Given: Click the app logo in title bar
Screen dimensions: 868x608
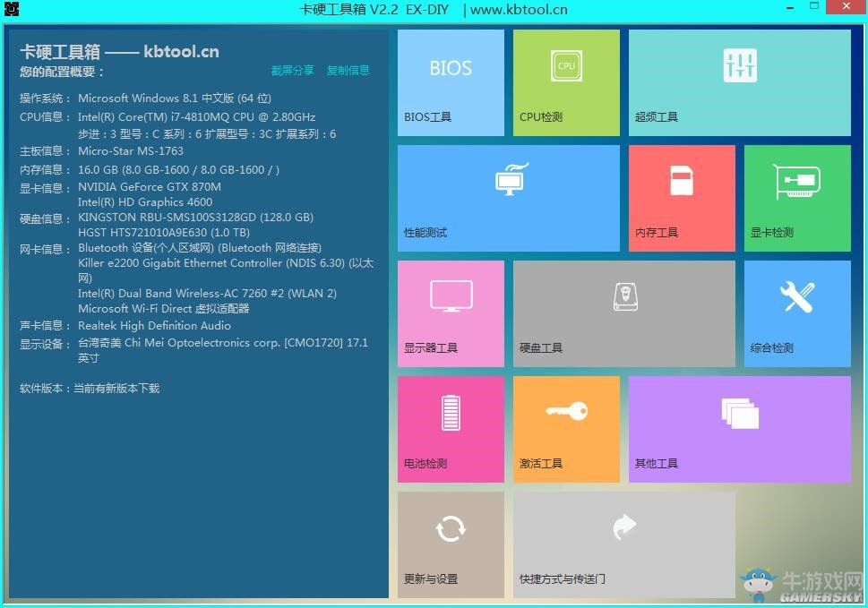Looking at the screenshot, I should tap(11, 9).
